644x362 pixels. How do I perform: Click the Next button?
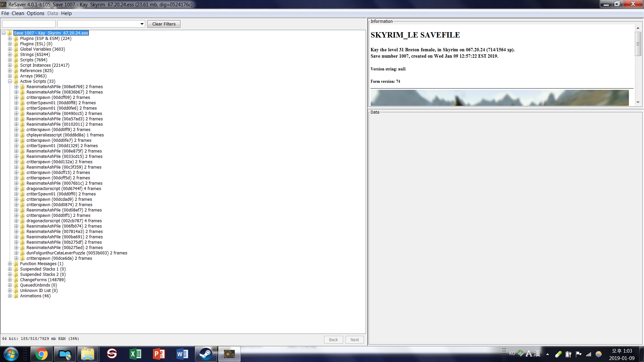(354, 340)
